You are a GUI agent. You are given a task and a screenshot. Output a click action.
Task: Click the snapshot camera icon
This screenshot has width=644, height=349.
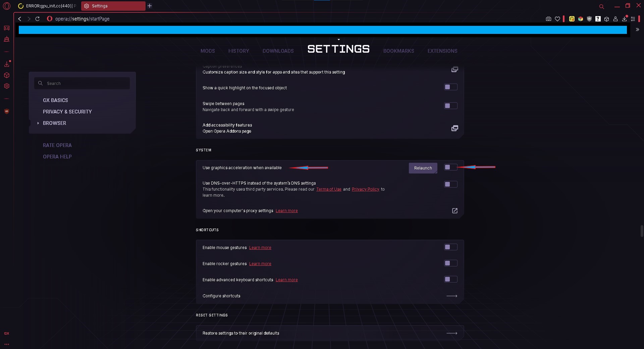(x=548, y=19)
